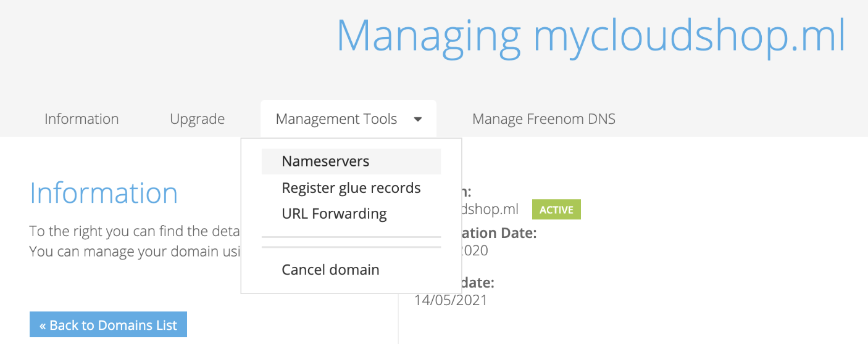Open the Information tab

81,119
